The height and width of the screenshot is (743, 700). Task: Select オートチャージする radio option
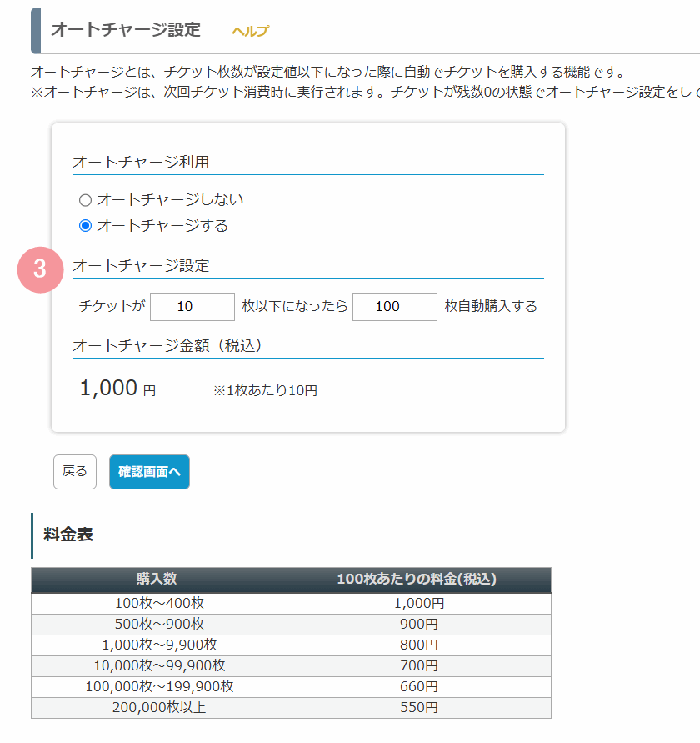click(x=85, y=226)
